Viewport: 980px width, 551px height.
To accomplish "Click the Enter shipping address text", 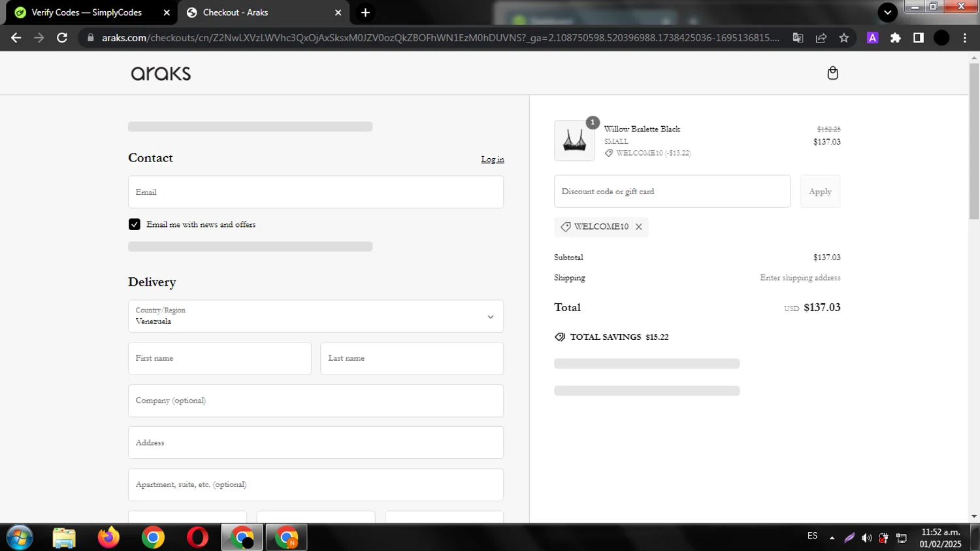I will (800, 278).
